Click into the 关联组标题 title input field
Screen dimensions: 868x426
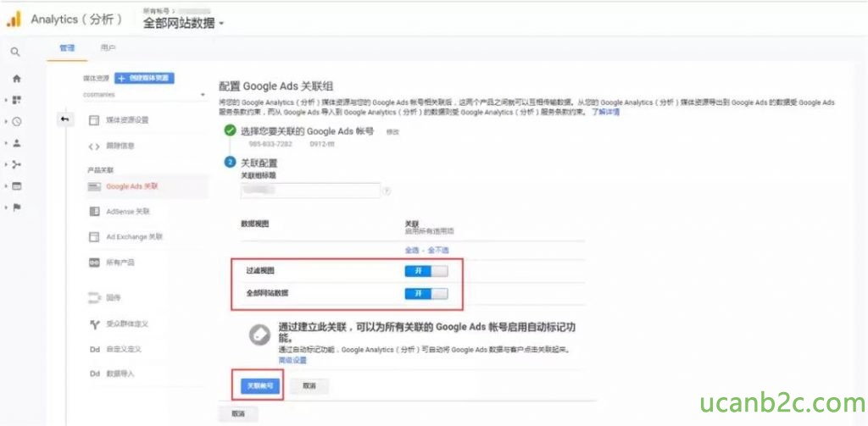click(x=310, y=191)
